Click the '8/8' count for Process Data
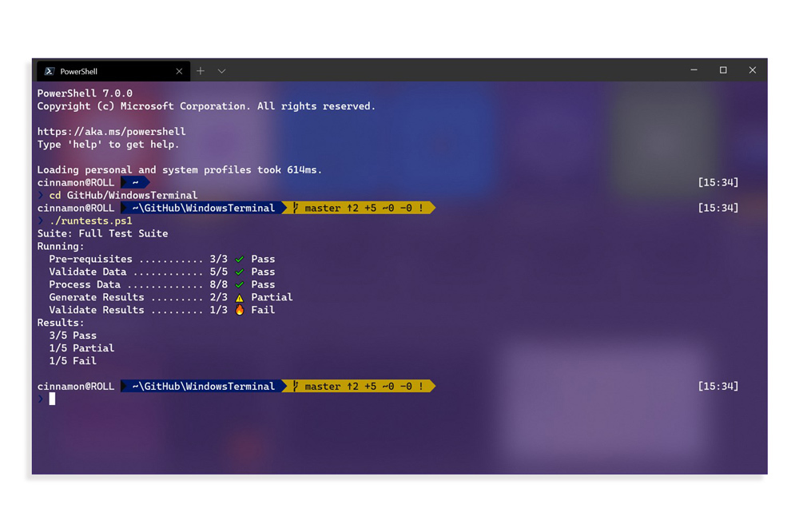Viewport: 799px width, 532px height. (x=219, y=284)
